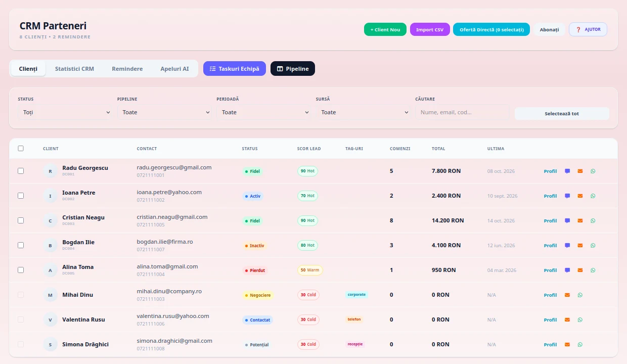Image resolution: width=627 pixels, height=364 pixels.
Task: Open the Pipeline filter dropdown
Action: tap(165, 112)
